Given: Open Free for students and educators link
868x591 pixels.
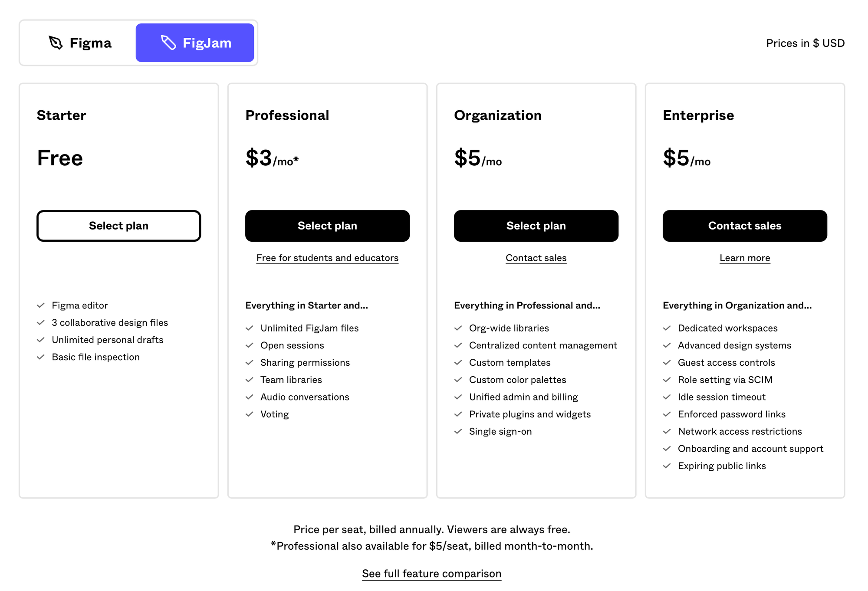Looking at the screenshot, I should point(328,258).
